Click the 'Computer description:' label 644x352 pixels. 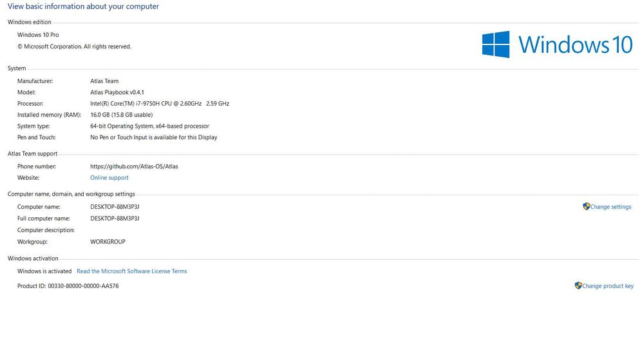point(46,230)
